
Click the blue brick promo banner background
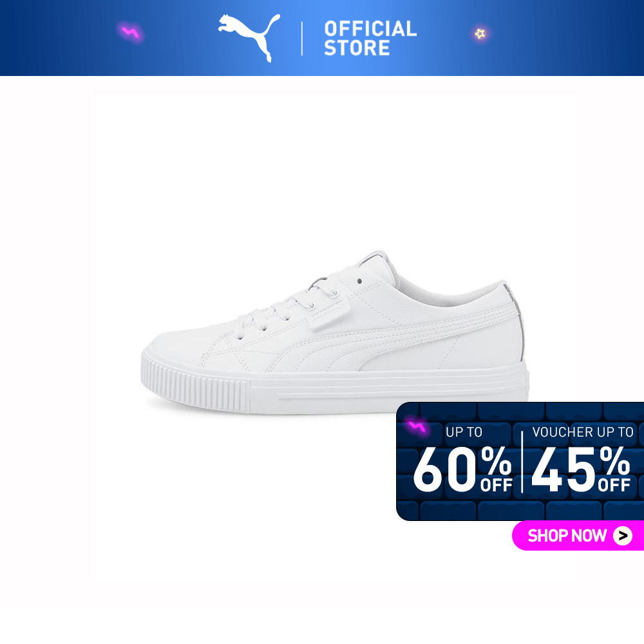(520, 461)
